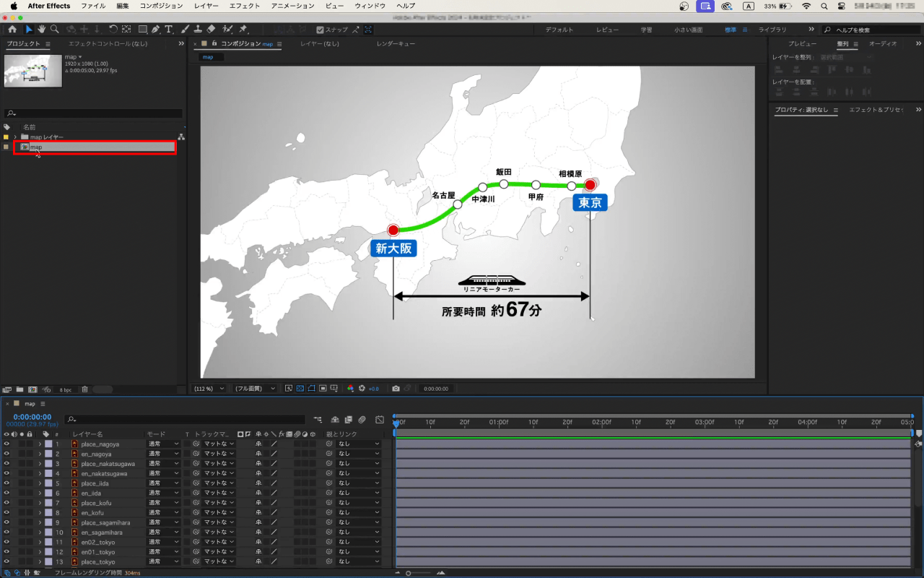Screen dimensions: 924x578
Task: Switch to the デフォルト workspace
Action: click(559, 30)
